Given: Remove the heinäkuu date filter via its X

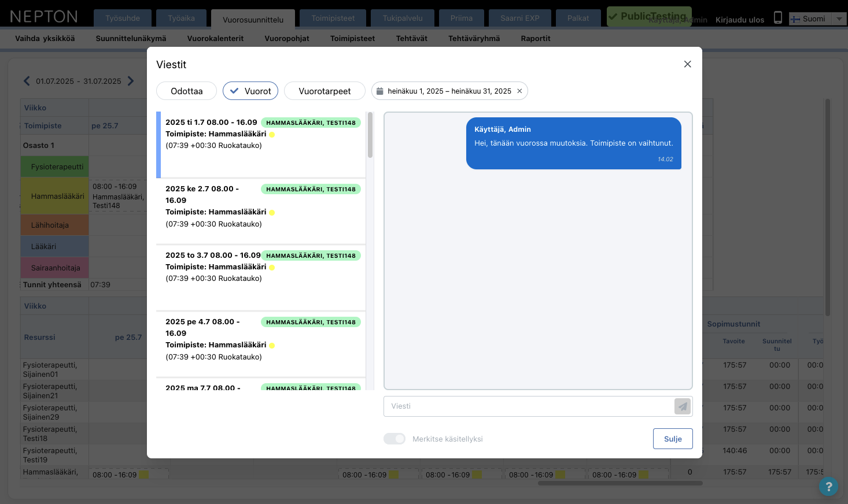Looking at the screenshot, I should tap(519, 91).
